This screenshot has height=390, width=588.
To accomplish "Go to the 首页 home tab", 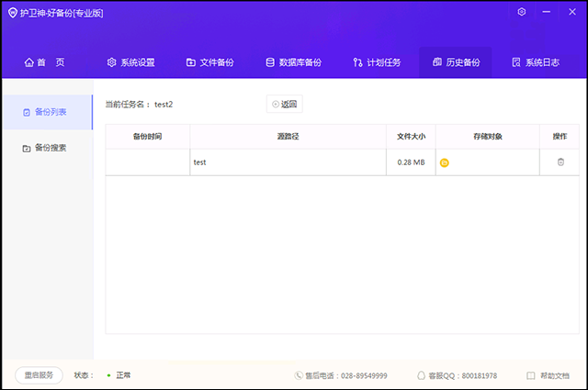I will point(44,62).
